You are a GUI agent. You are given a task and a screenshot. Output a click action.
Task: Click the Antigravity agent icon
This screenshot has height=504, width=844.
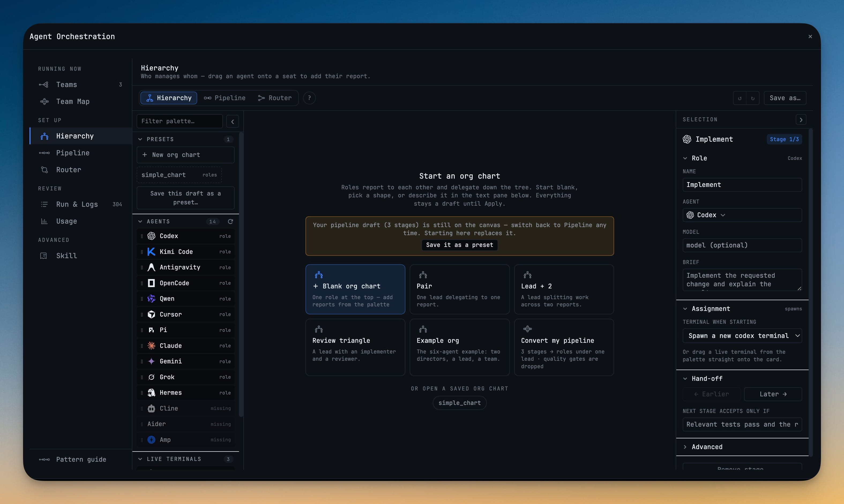[151, 267]
